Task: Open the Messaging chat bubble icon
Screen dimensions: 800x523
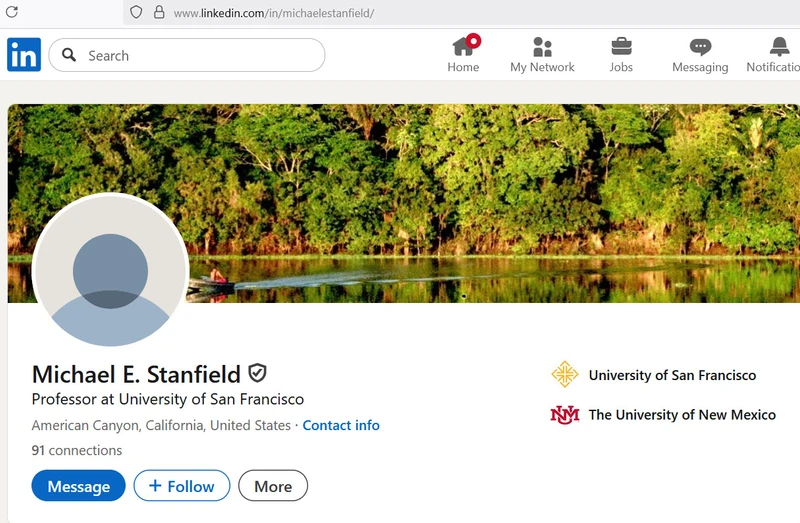Action: (700, 47)
